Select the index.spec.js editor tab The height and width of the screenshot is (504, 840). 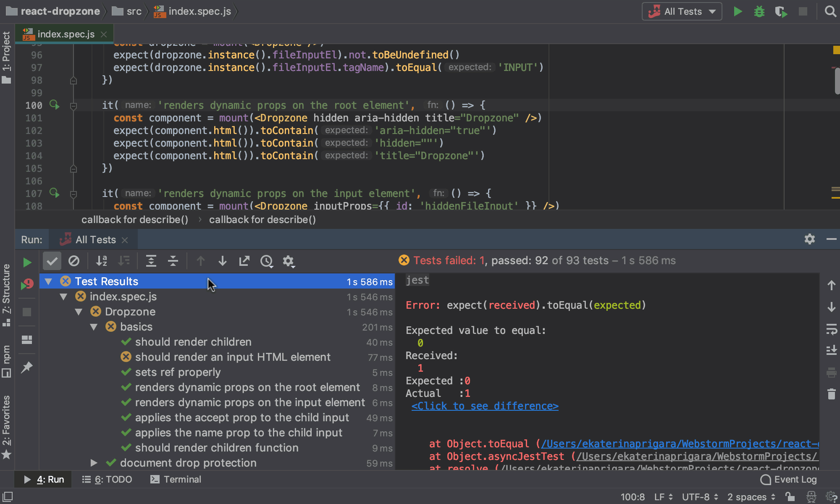tap(65, 34)
